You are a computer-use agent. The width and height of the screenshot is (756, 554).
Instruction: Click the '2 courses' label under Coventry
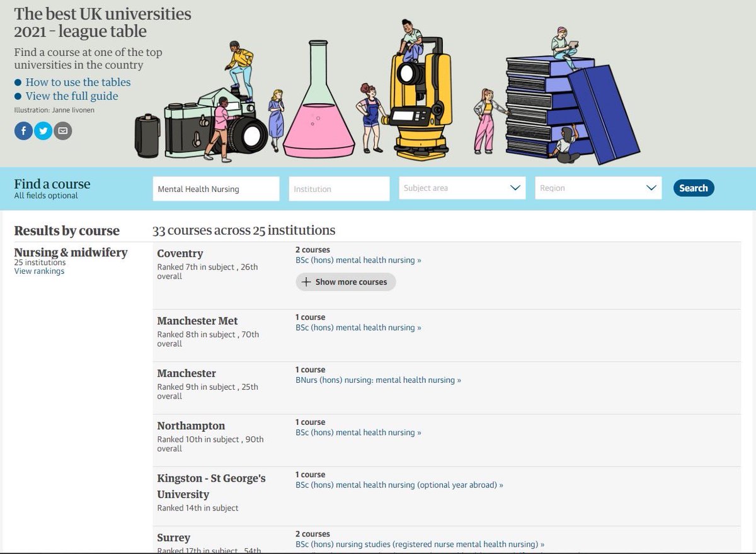pos(312,250)
